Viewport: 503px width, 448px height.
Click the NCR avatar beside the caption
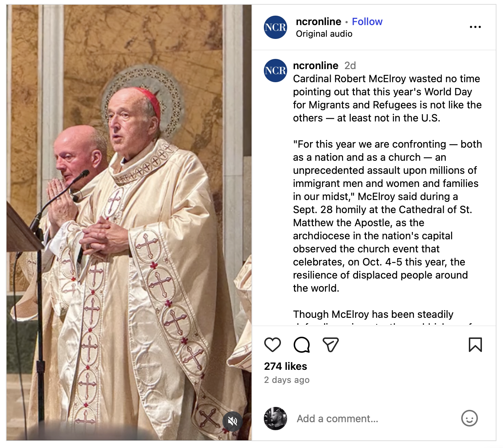pyautogui.click(x=275, y=71)
